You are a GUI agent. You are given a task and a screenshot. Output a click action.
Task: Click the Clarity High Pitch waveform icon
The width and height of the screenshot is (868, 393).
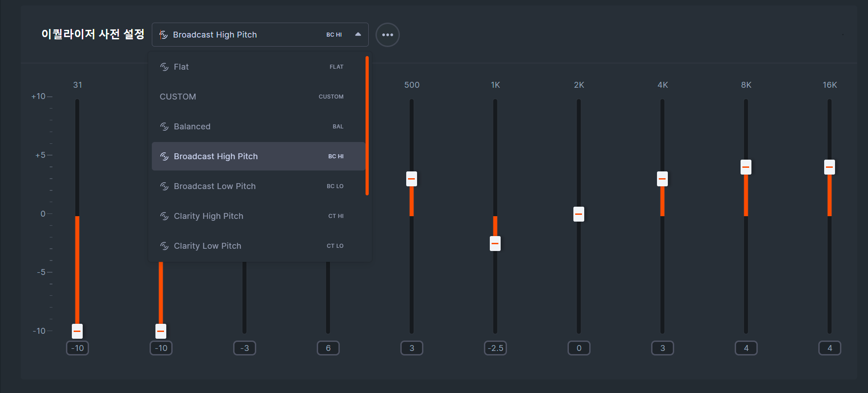[x=164, y=216]
